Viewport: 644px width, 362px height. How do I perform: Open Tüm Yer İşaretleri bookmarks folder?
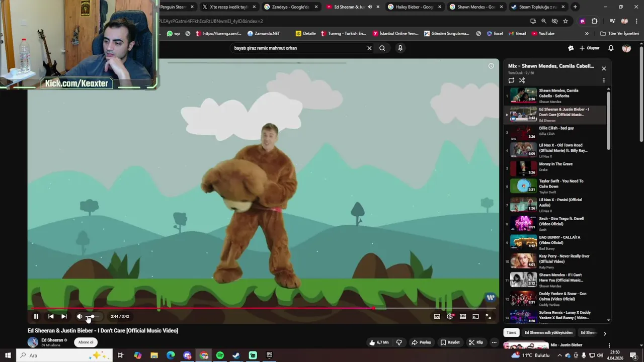click(x=620, y=34)
